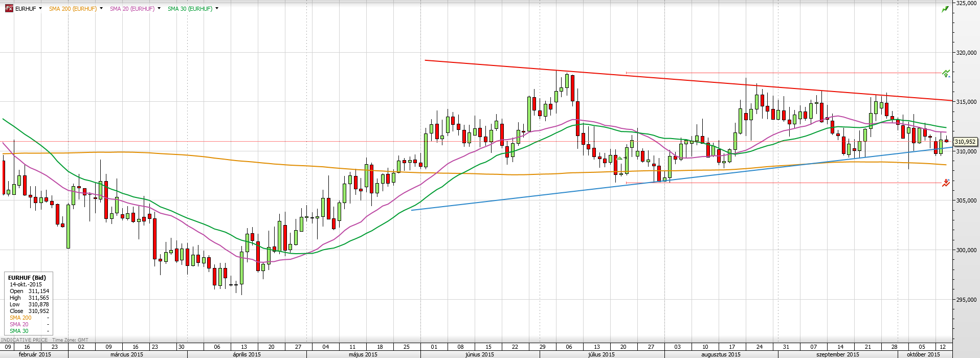Viewport: 980px width, 358px height.
Task: Expand the SMA 30 (EURHUF) indicator menu
Action: pos(217,9)
